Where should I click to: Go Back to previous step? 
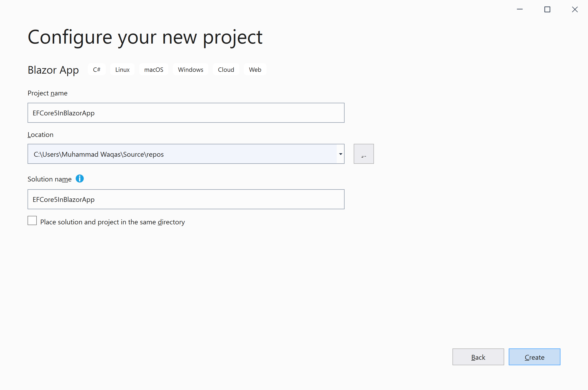478,357
